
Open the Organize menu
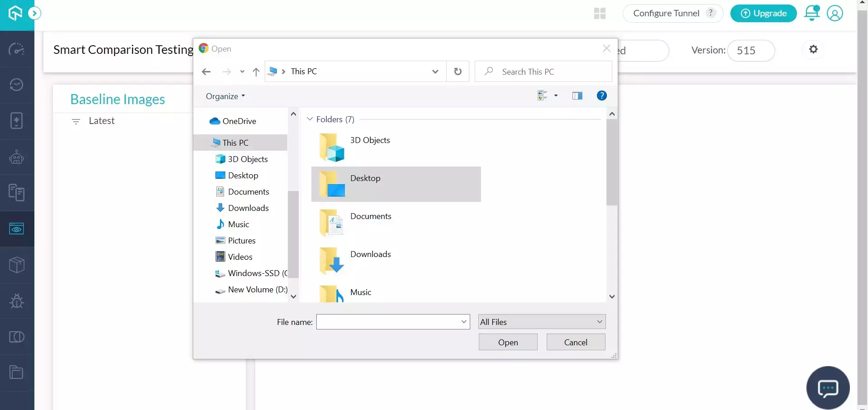point(225,96)
